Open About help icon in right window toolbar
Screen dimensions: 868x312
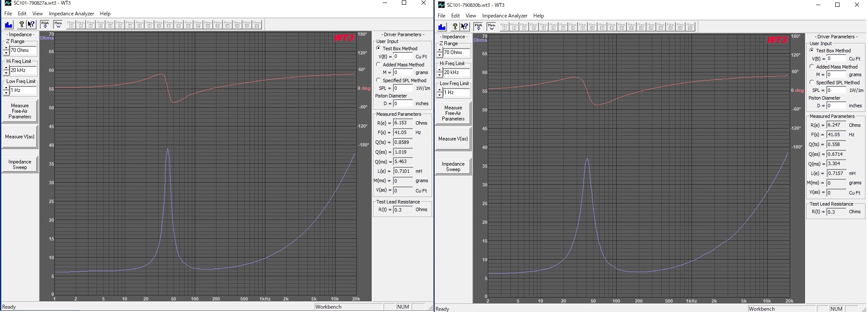(455, 27)
